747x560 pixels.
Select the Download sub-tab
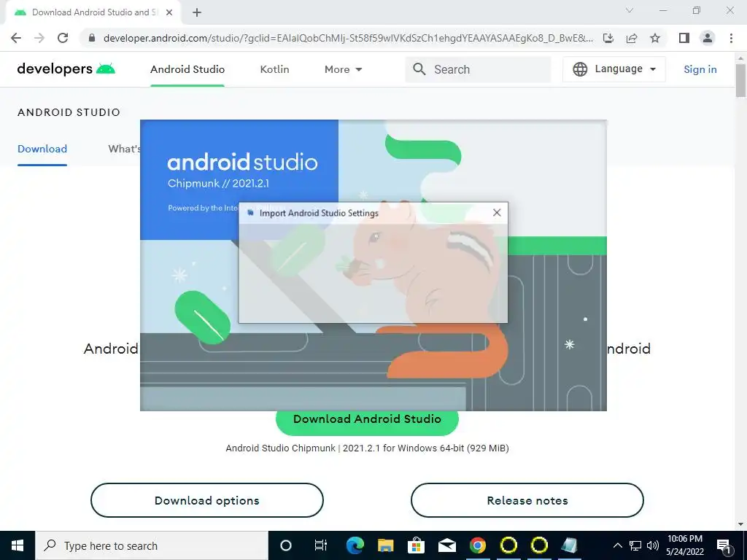point(42,149)
